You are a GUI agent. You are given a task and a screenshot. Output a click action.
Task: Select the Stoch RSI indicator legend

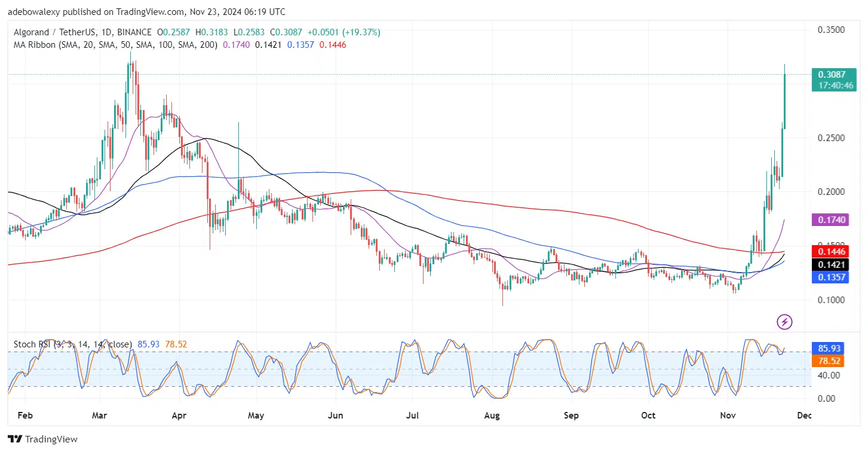[x=72, y=344]
